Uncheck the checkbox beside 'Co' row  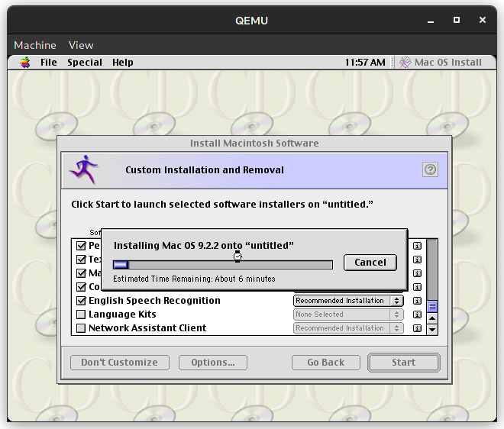81,287
